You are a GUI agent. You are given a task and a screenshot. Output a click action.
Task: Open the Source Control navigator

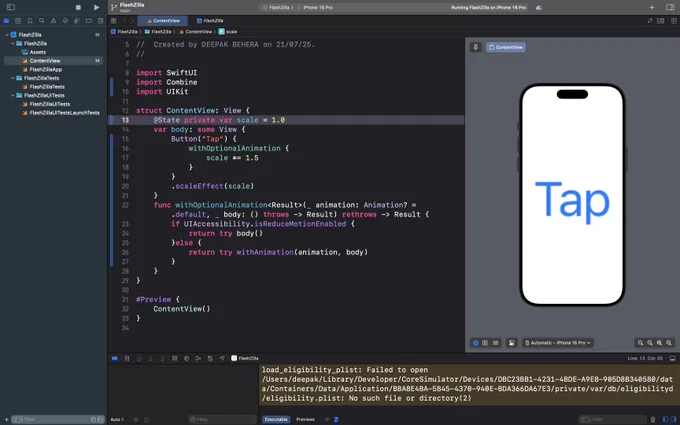(18, 21)
